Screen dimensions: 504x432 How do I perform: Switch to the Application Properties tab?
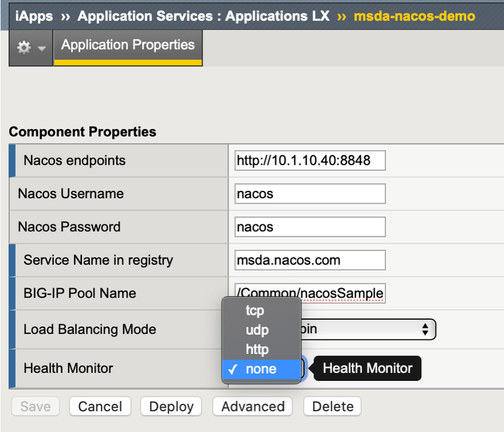128,46
